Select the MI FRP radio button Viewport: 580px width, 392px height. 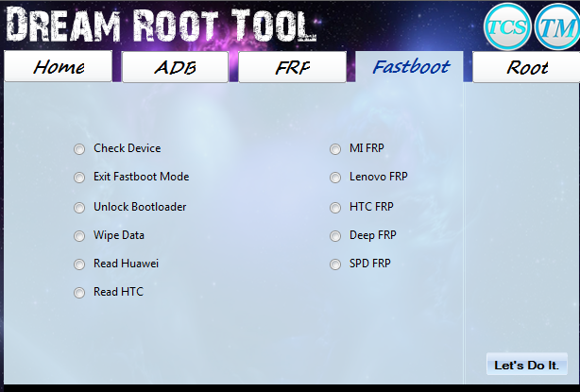tap(335, 149)
